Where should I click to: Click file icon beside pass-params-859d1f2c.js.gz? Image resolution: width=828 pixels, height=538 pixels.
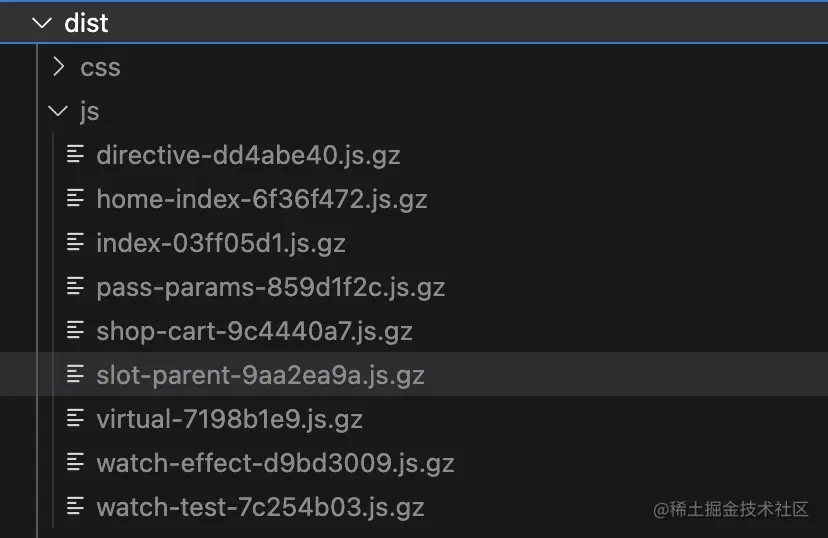(x=75, y=286)
